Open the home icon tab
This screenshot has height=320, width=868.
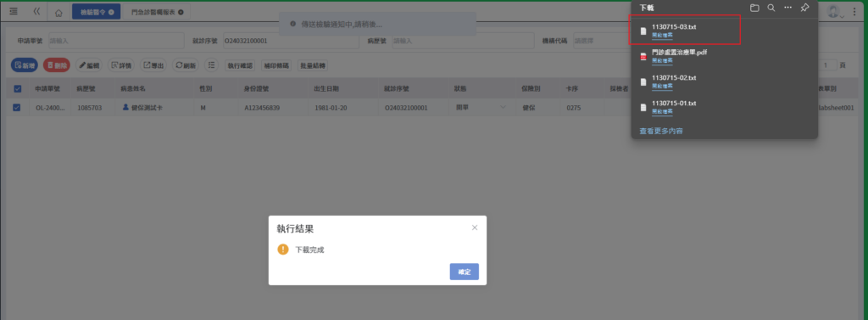[x=58, y=12]
